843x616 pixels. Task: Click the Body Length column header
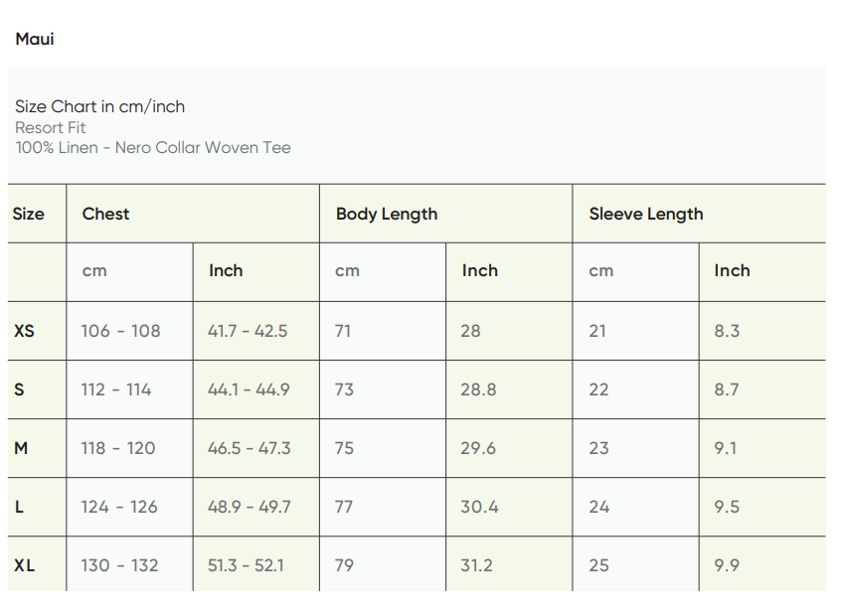[387, 214]
